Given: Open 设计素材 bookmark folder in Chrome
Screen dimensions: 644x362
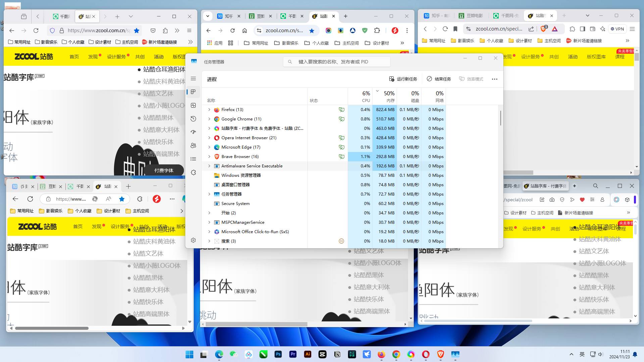Looking at the screenshot, I should coord(377,43).
